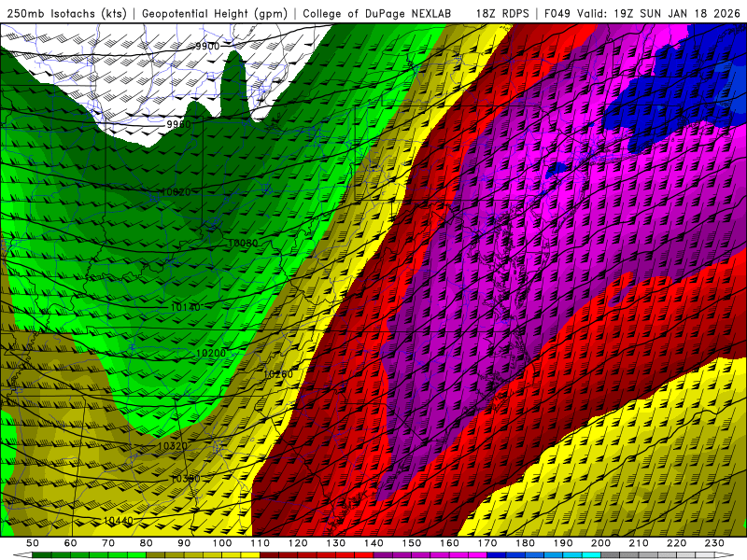Click the 10320 height contour label

tap(173, 446)
